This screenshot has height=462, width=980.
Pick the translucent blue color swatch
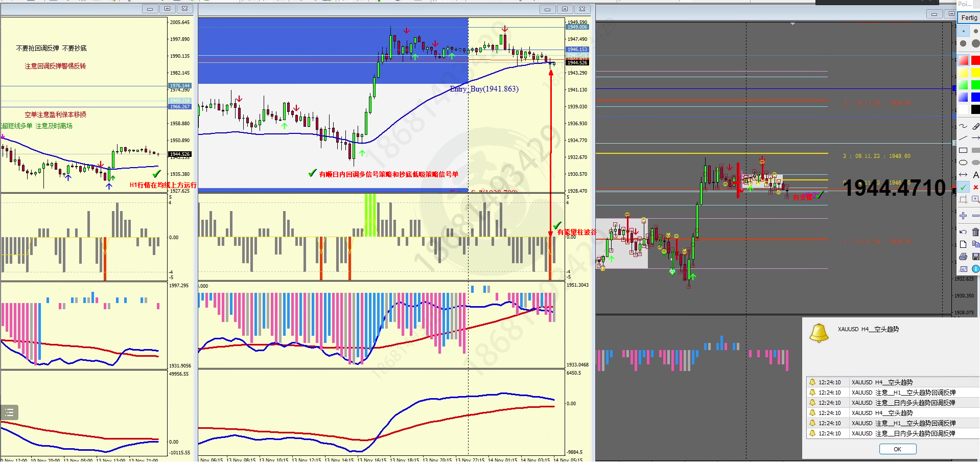(963, 97)
